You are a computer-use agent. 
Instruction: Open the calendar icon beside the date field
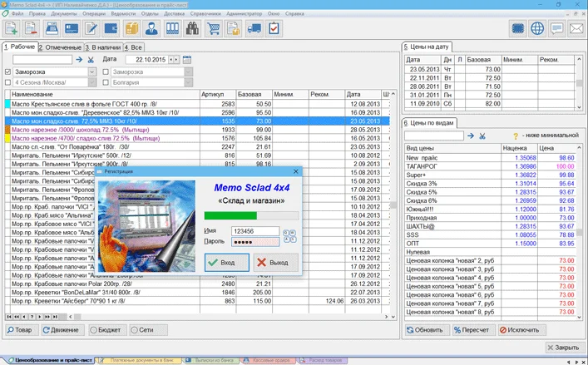pyautogui.click(x=186, y=60)
